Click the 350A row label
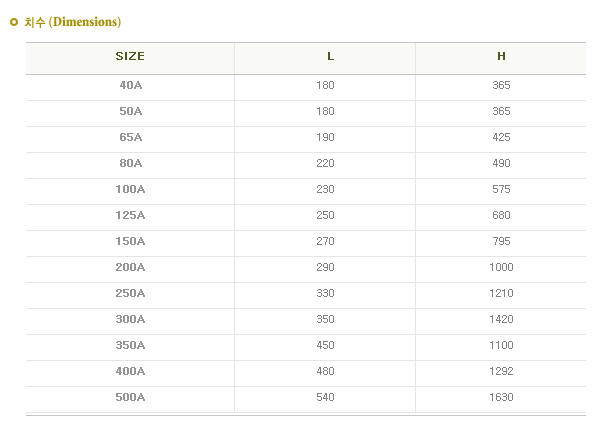 (130, 345)
